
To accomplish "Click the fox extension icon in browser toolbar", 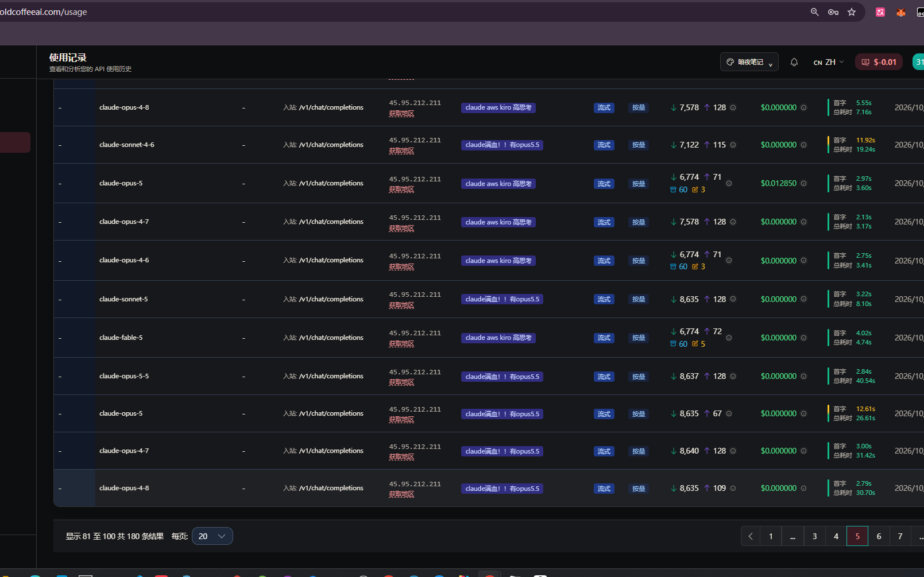I will (x=901, y=12).
